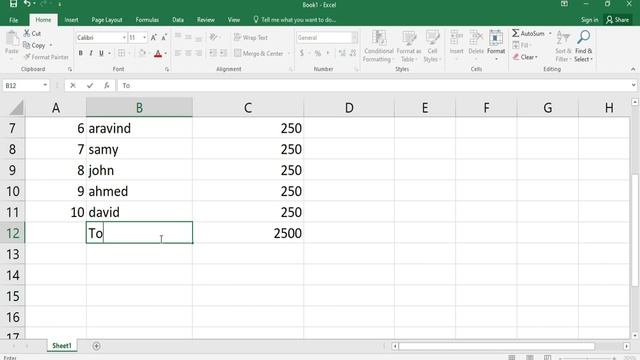This screenshot has height=360, width=640.
Task: Switch to the Review tab
Action: (206, 20)
